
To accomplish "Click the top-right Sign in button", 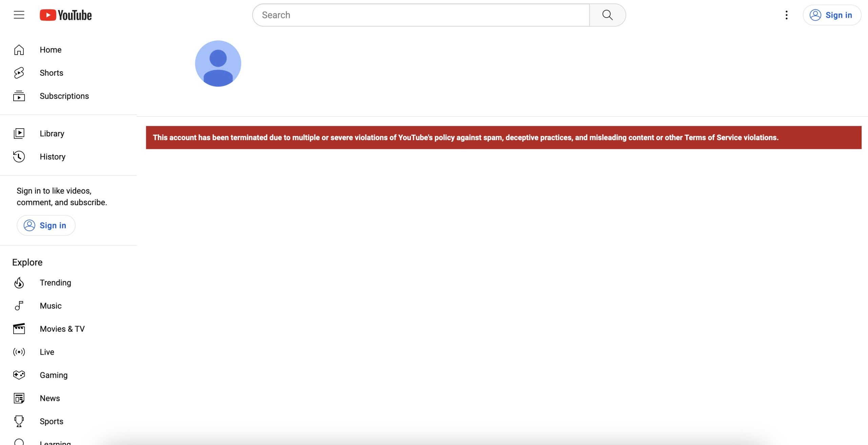I will 831,15.
